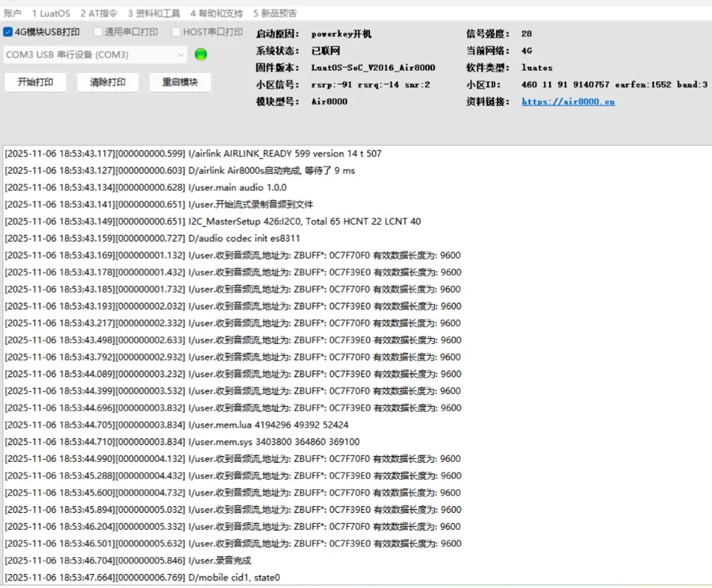Image resolution: width=712 pixels, height=588 pixels.
Task: Select the log line timestamped 18:53:44.089
Action: click(233, 374)
